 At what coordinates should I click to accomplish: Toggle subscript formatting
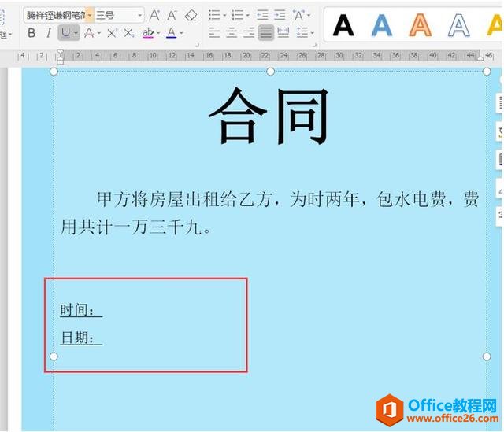[x=129, y=33]
